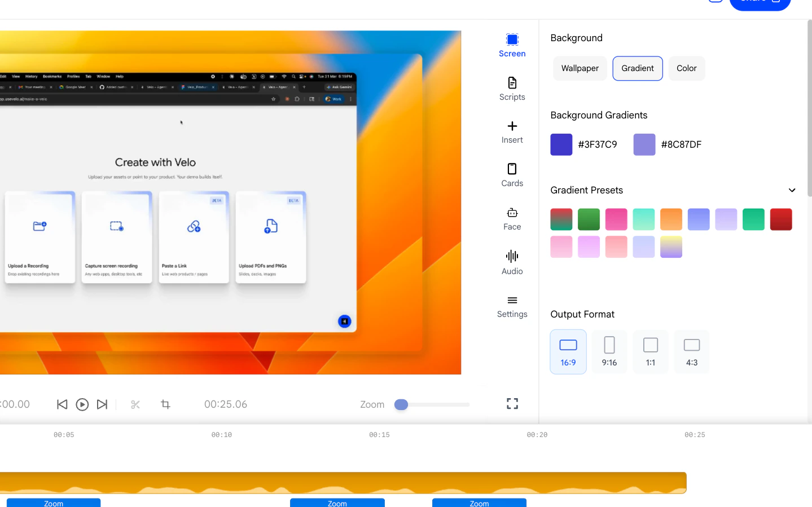
Task: Play the video preview
Action: 82,404
